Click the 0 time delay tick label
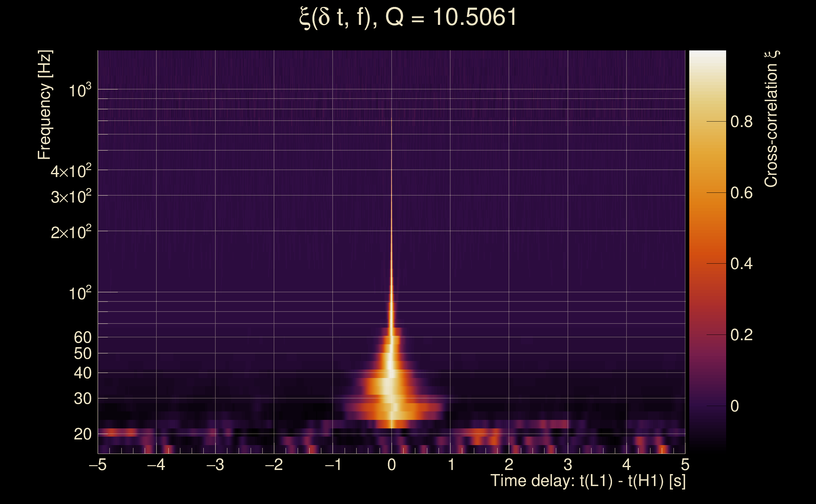 click(391, 465)
